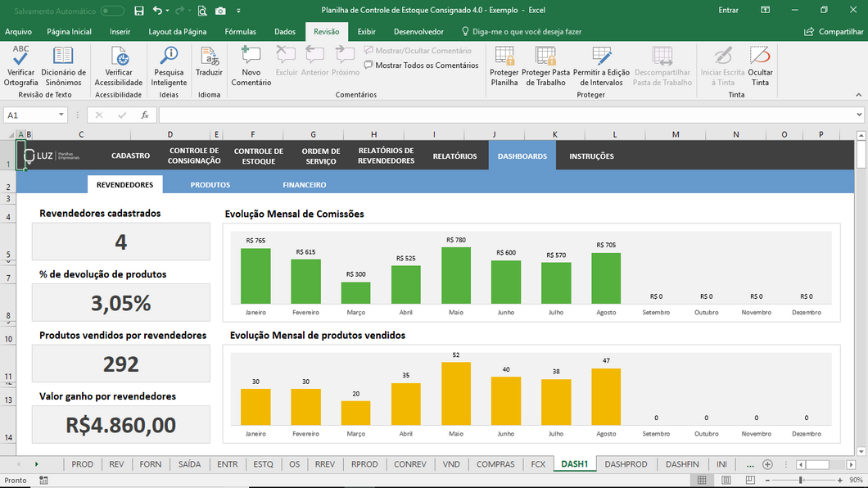The height and width of the screenshot is (488, 868).
Task: Click the select-all corner of the grid
Action: (x=11, y=134)
